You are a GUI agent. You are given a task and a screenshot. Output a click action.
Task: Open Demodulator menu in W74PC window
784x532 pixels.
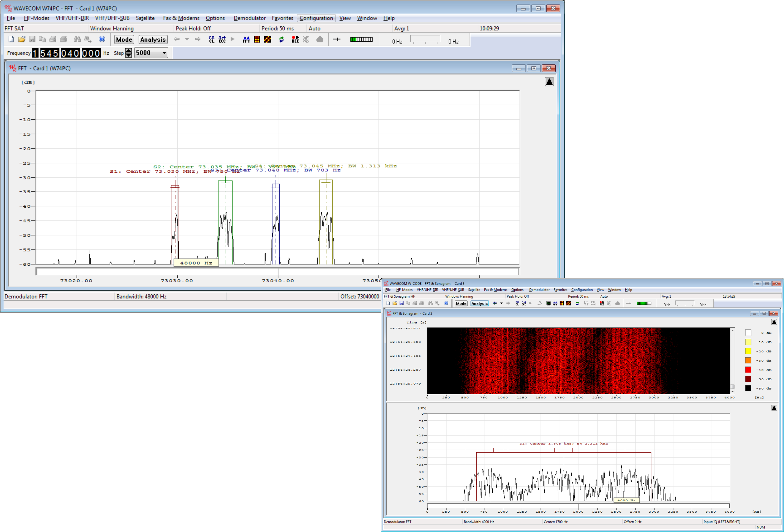tap(250, 18)
